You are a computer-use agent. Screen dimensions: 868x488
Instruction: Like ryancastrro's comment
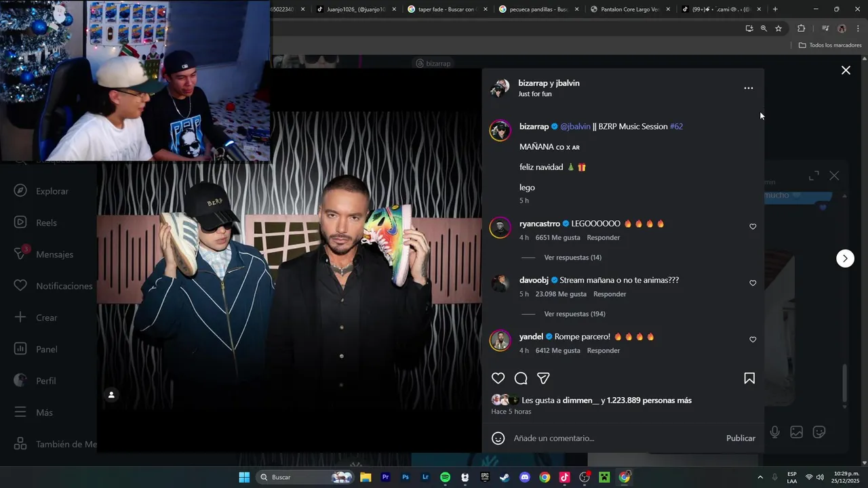[x=753, y=227]
